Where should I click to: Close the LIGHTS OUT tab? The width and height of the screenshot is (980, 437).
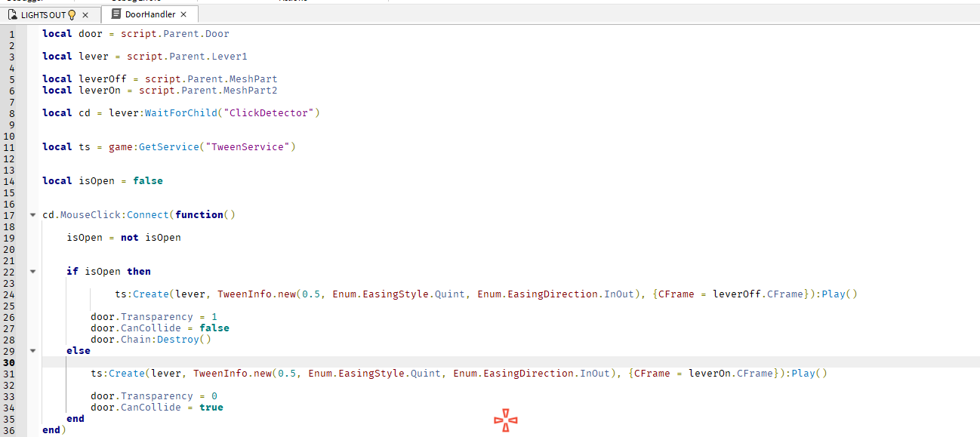[x=85, y=14]
